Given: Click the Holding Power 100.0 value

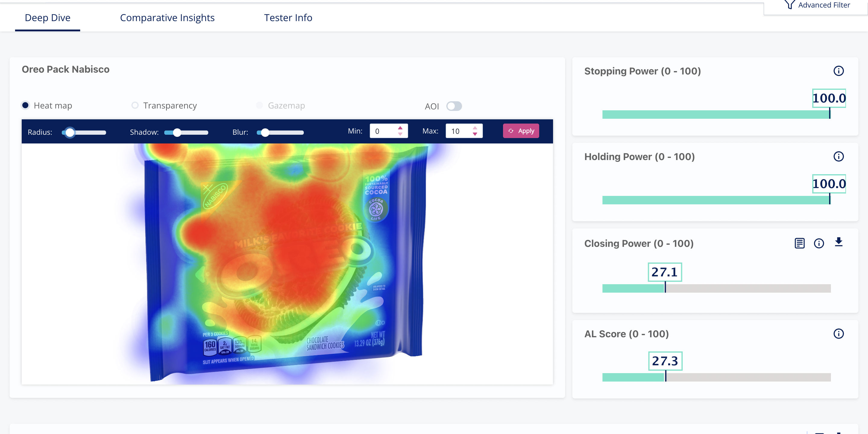Looking at the screenshot, I should (829, 184).
